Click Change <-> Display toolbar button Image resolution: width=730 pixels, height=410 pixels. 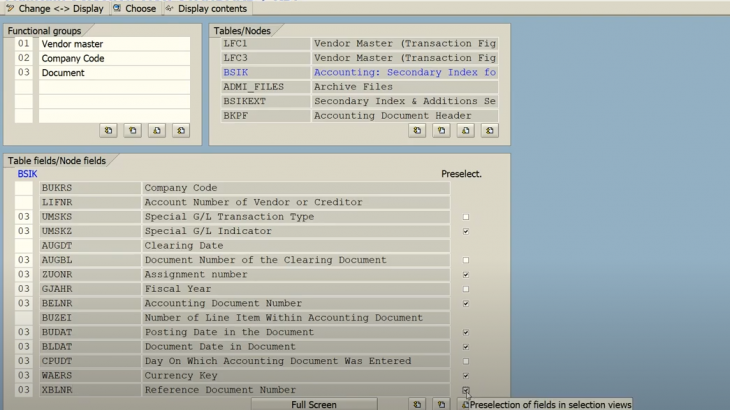[x=54, y=8]
